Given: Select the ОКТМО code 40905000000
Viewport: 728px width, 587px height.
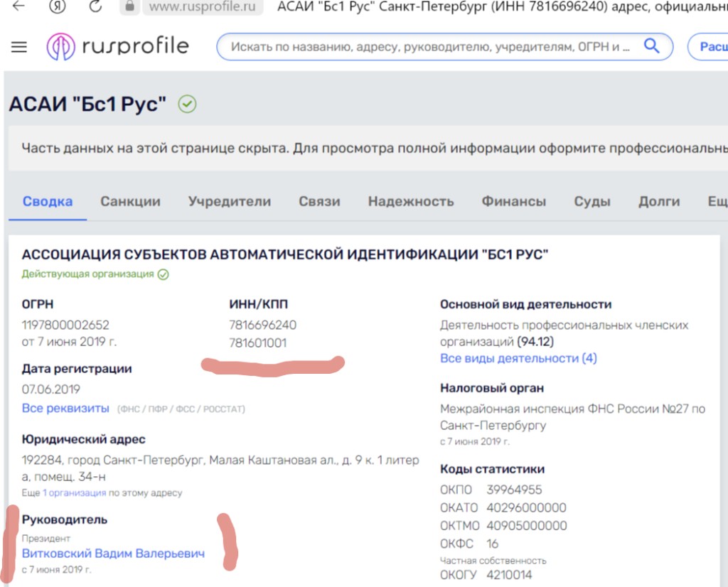Looking at the screenshot, I should coord(527,526).
